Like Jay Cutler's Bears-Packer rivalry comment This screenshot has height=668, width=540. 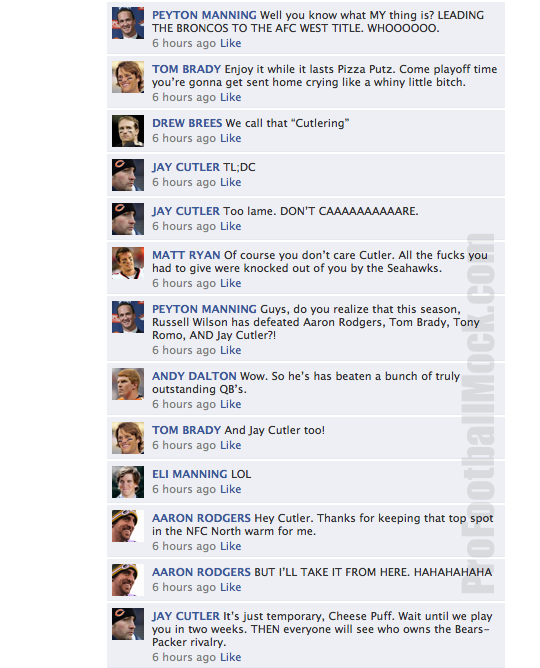point(230,657)
